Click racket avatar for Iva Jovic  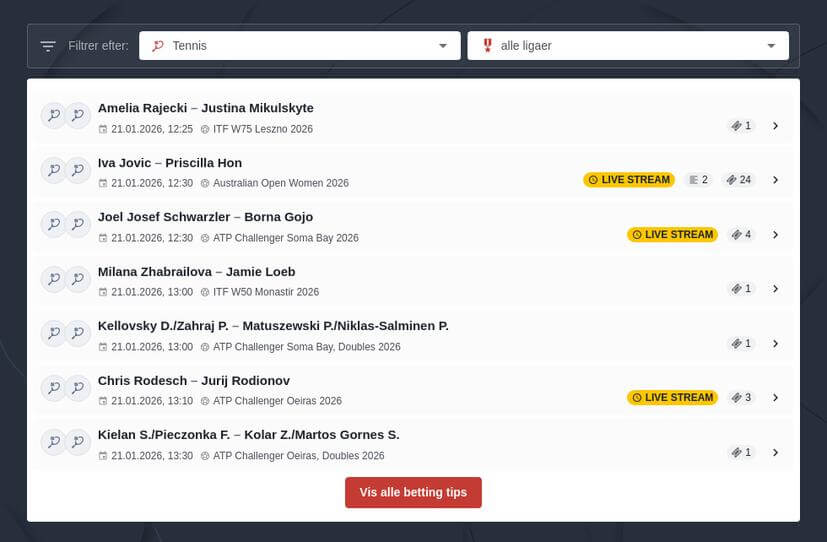tap(54, 170)
